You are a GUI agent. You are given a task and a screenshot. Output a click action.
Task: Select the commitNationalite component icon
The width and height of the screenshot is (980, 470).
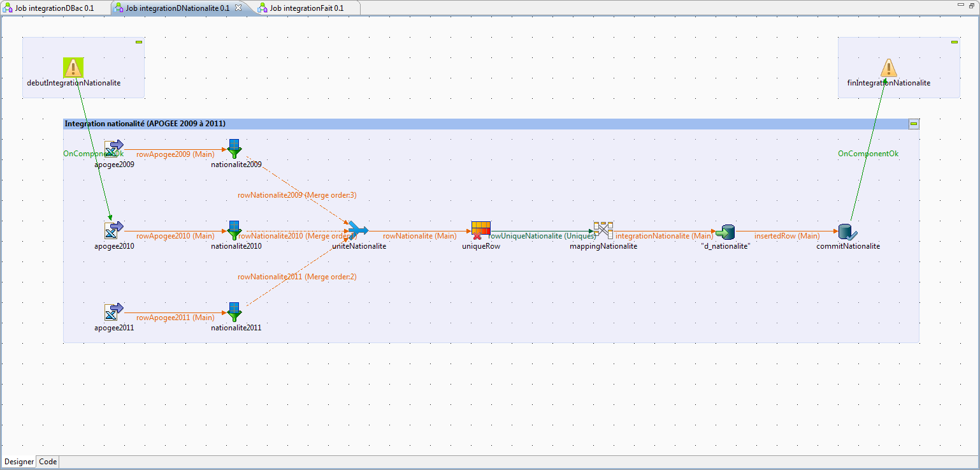pyautogui.click(x=847, y=231)
